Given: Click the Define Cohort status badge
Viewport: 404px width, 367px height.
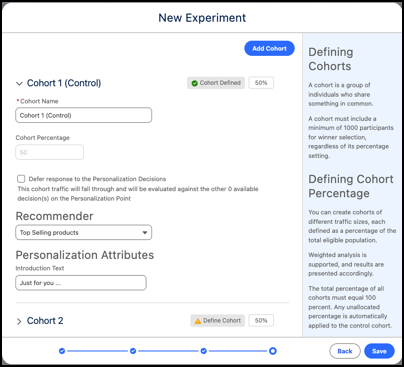Looking at the screenshot, I should 218,321.
